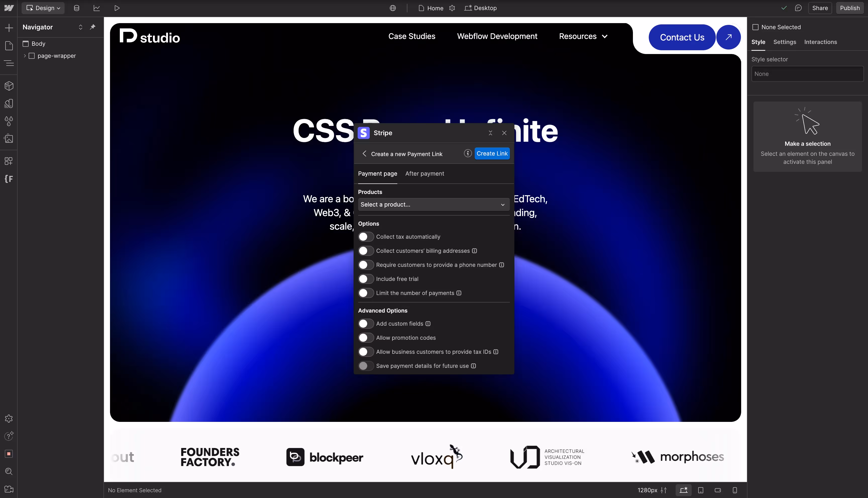Open the CMS database icon in top bar
The width and height of the screenshot is (868, 498).
[x=77, y=8]
